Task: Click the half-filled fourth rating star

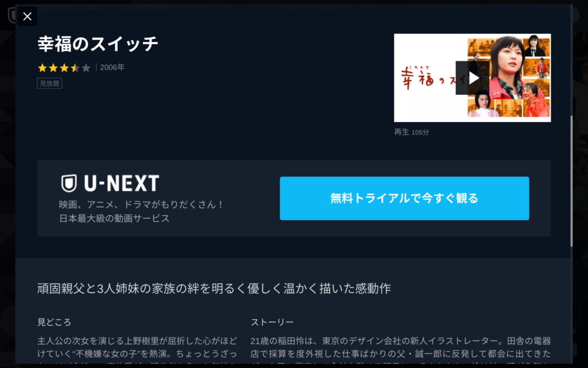Action: tap(75, 68)
